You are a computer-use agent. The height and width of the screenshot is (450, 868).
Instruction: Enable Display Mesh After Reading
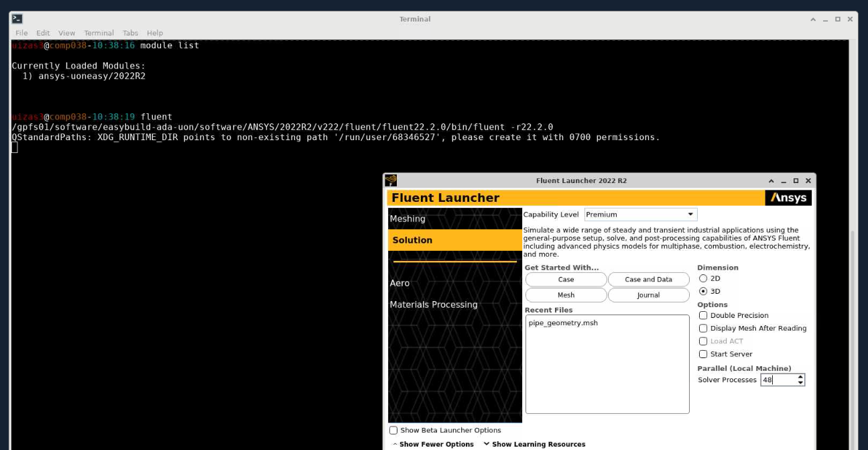coord(703,328)
